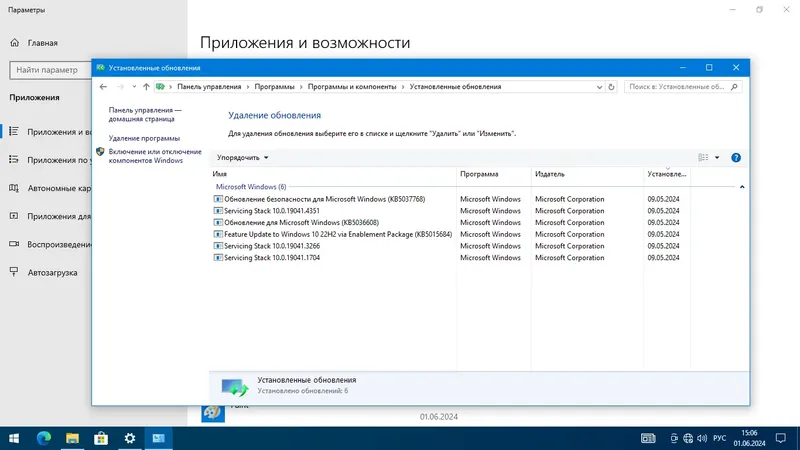Open network globe tray icon
This screenshot has width=800, height=450.
688,438
